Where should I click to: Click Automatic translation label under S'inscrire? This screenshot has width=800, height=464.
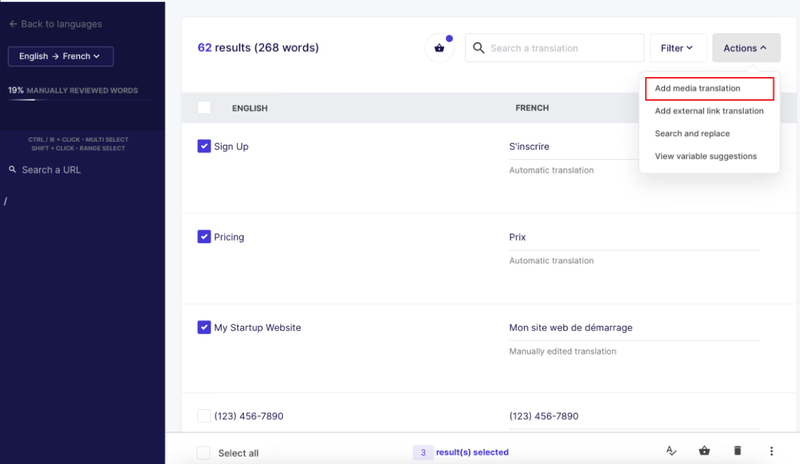[x=552, y=170]
